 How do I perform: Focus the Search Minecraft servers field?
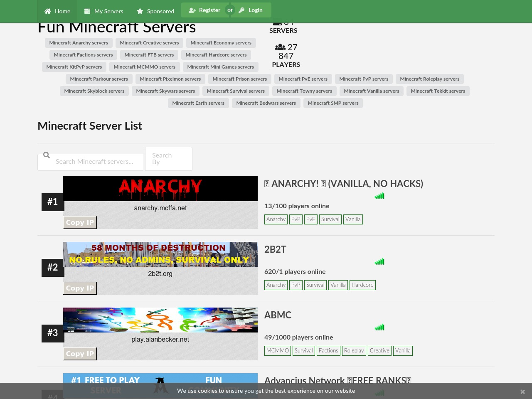pos(91,162)
